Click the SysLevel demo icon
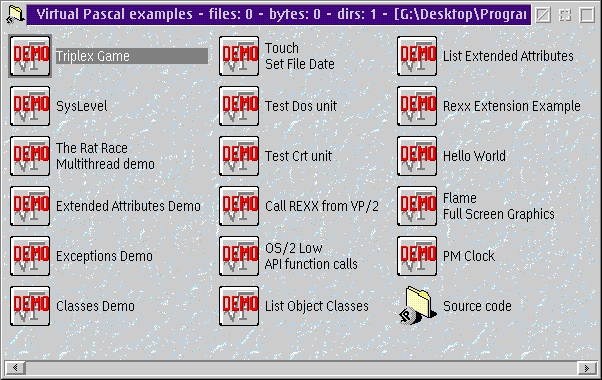This screenshot has width=602, height=380. coord(30,106)
